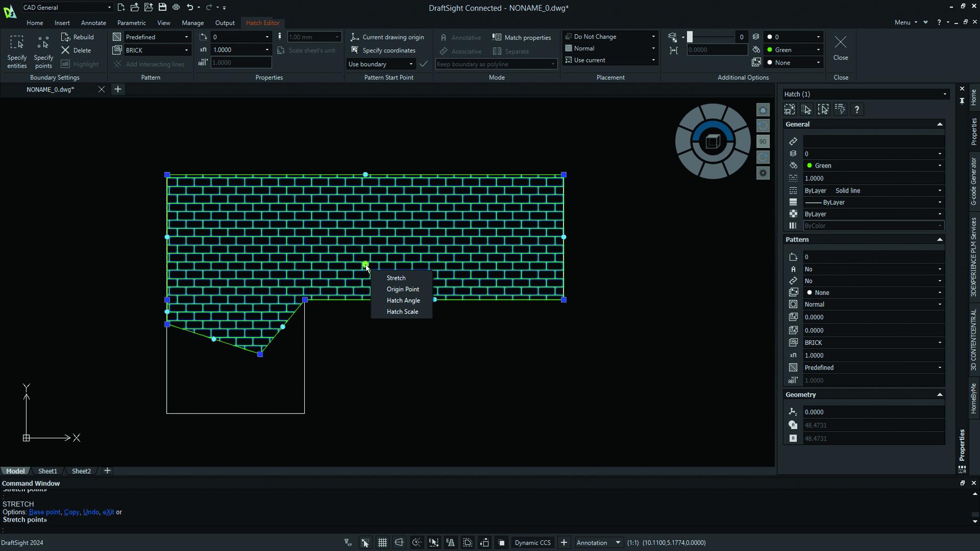Choose Hatch Angle from the grip context menu
The width and height of the screenshot is (980, 551).
pyautogui.click(x=402, y=301)
